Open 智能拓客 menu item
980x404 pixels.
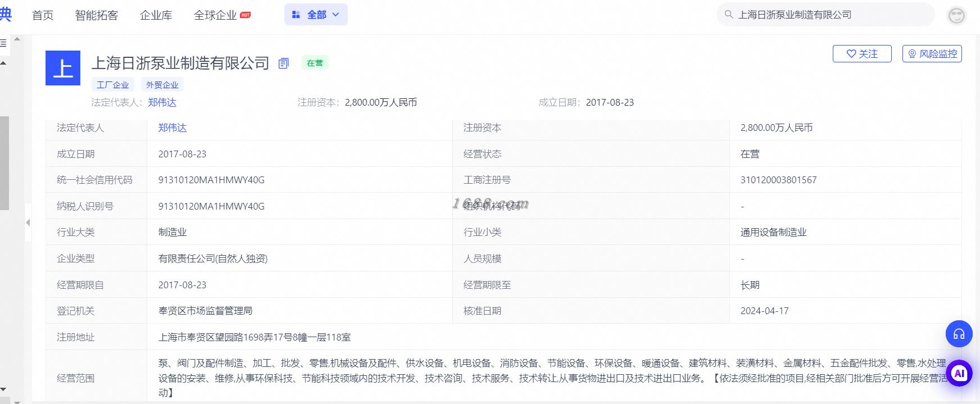coord(97,15)
